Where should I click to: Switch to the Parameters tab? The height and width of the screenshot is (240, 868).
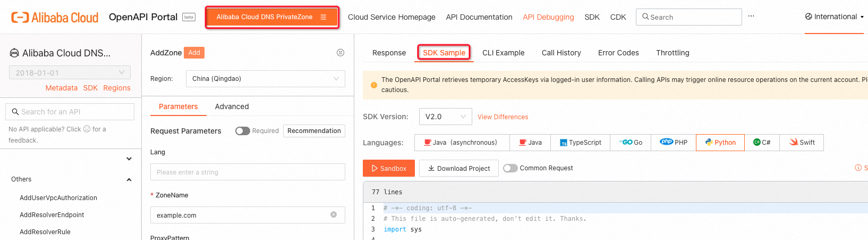[x=178, y=106]
